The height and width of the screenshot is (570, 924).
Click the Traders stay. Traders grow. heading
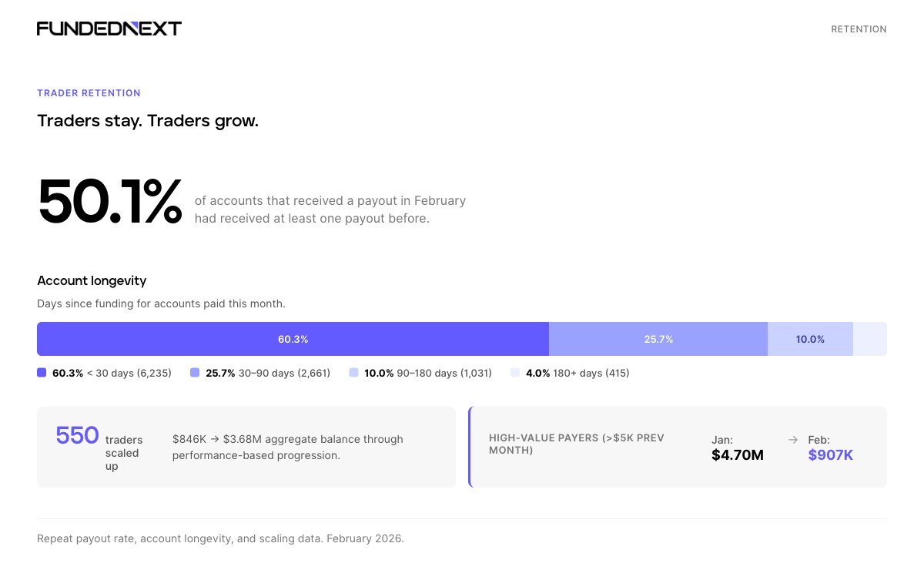click(x=148, y=121)
